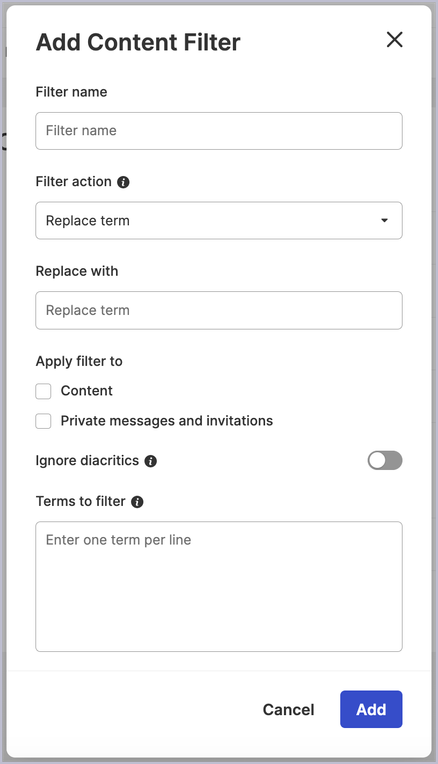The width and height of the screenshot is (438, 764).
Task: Click the Terms to filter label
Action: pos(80,501)
